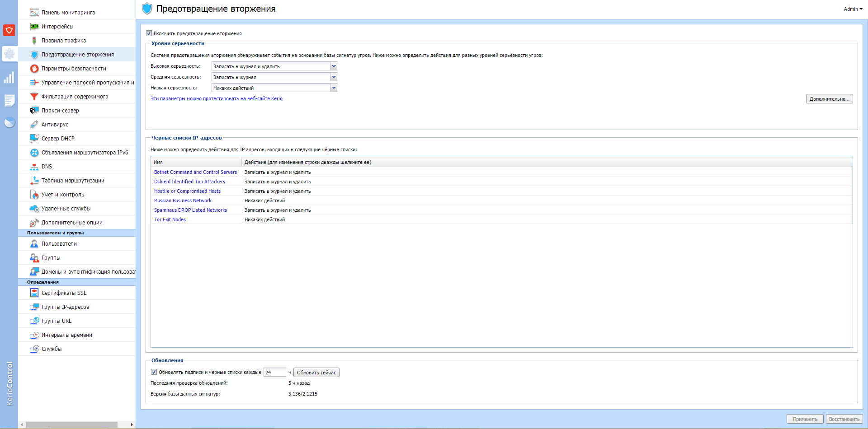This screenshot has width=868, height=429.
Task: Open the medium severity action dropdown
Action: (334, 77)
